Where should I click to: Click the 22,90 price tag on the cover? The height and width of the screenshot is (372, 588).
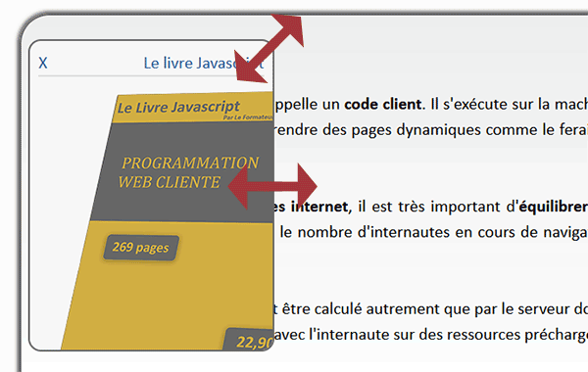pos(249,341)
